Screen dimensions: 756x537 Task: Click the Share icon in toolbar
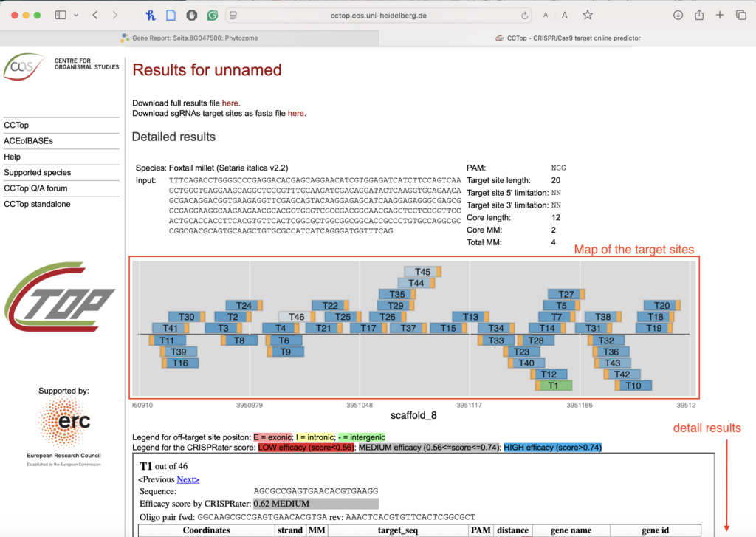(x=698, y=15)
